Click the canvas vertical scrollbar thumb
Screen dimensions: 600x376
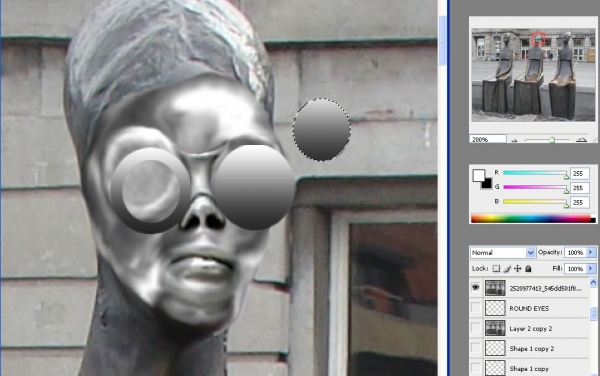coord(442,40)
